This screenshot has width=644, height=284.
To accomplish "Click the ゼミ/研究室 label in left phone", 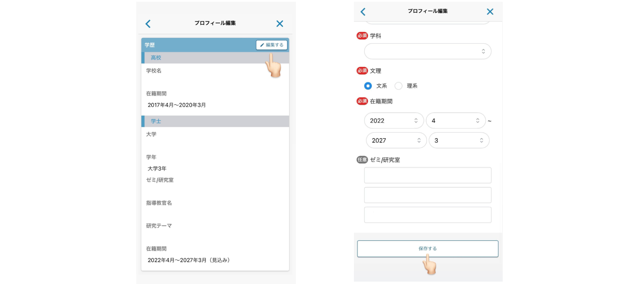I will 160,180.
